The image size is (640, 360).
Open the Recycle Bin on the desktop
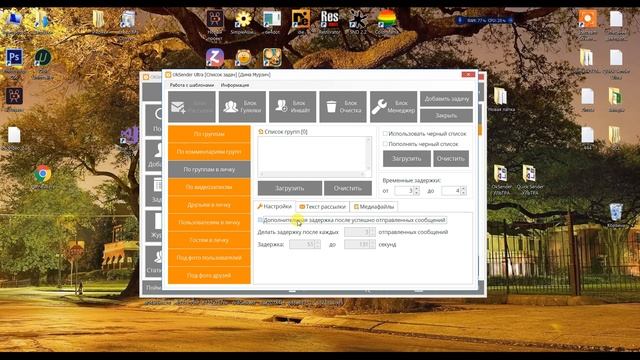point(616,212)
